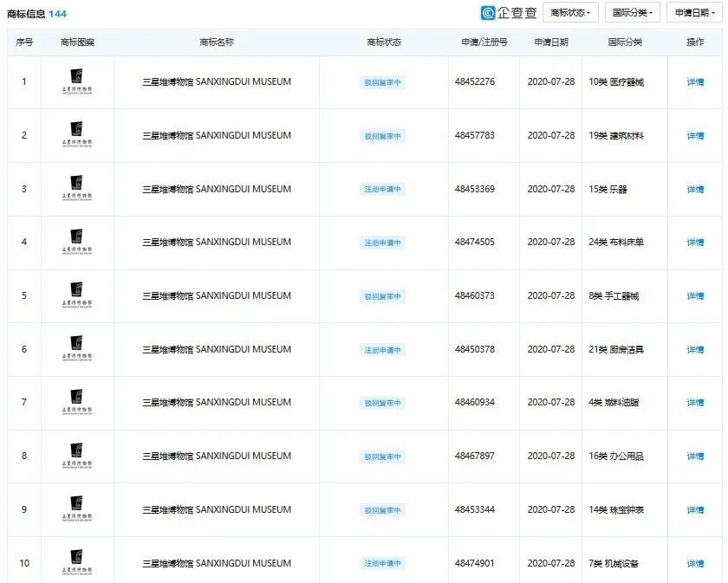Viewport: 728px width, 583px height.
Task: Click 驳回复审中 status badge for 48452276
Action: [382, 82]
